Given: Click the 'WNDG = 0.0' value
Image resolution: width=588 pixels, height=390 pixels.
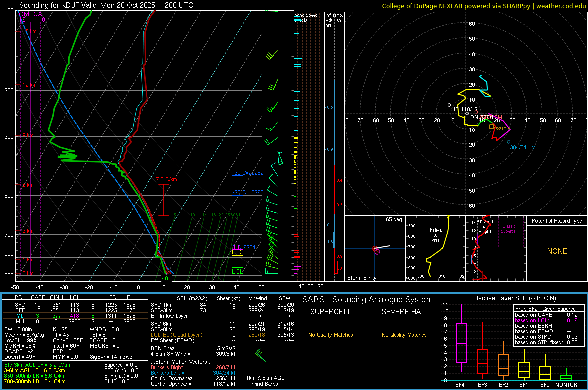Looking at the screenshot, I should click(104, 329).
